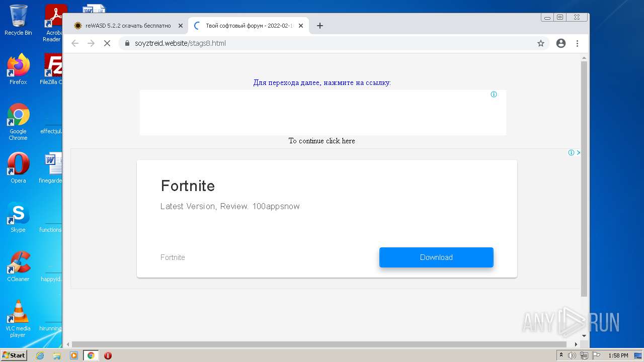The image size is (644, 362).
Task: Open the Windows Start menu
Action: (x=14, y=355)
